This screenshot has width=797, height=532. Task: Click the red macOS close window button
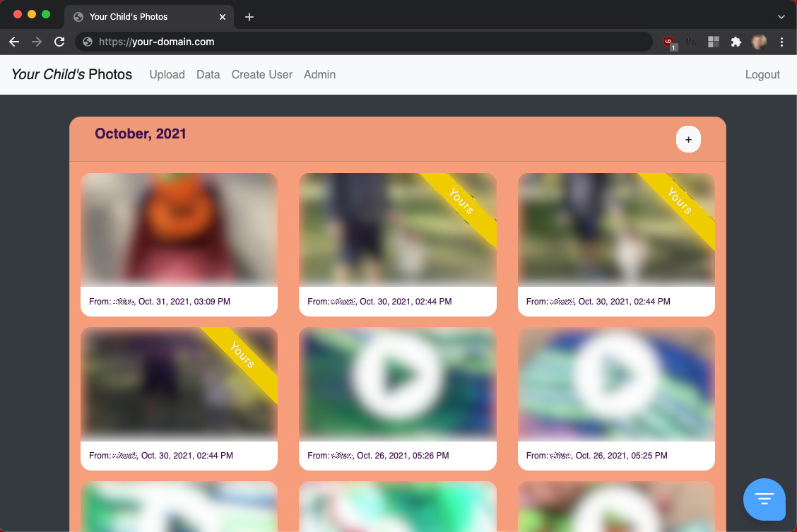coord(17,14)
